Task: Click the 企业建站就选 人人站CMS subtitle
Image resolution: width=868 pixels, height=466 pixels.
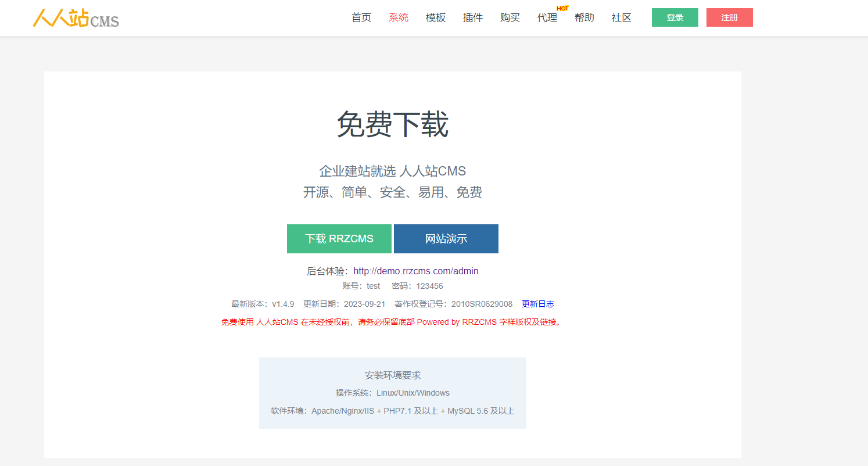Action: 393,171
